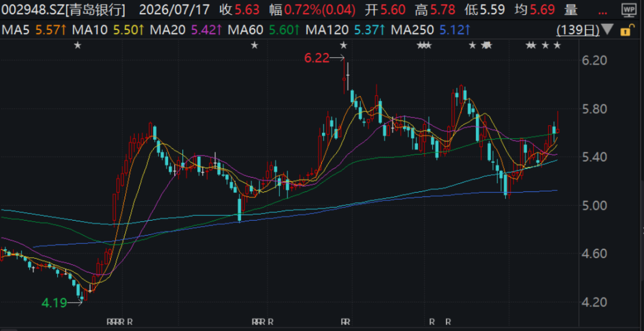This screenshot has width=644, height=331.
Task: Click the MA250 5.12 indicator label
Action: 431,30
